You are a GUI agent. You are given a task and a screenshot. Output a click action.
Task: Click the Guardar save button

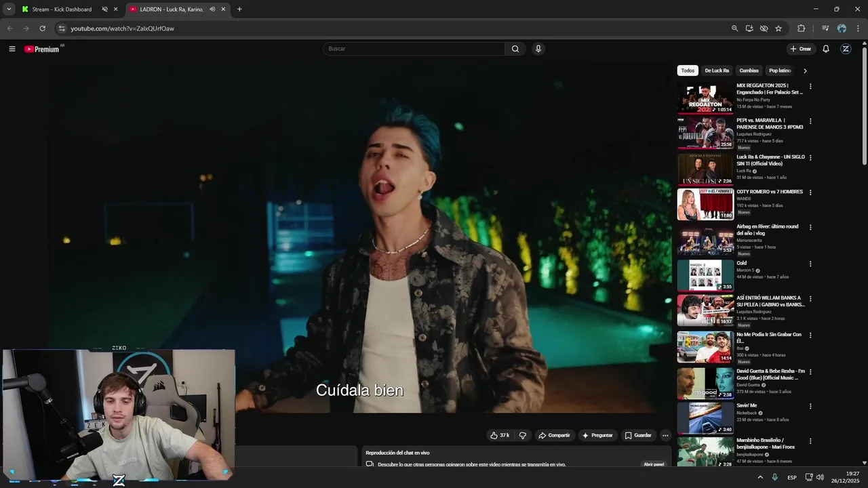[637, 435]
